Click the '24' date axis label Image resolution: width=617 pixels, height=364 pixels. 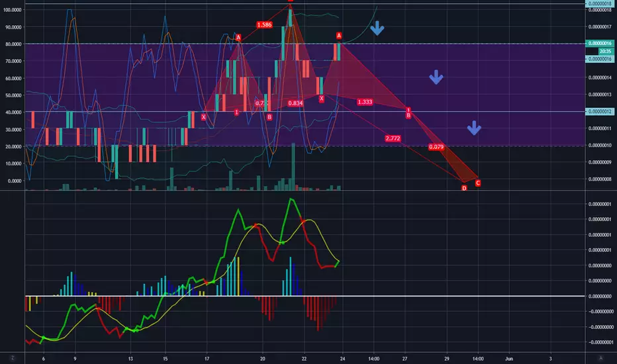point(342,359)
